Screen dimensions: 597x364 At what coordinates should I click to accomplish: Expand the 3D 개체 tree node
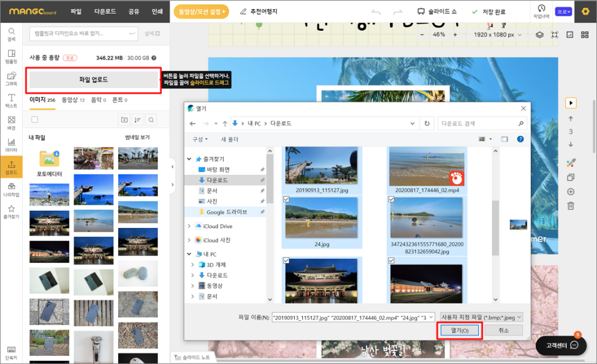[193, 265]
